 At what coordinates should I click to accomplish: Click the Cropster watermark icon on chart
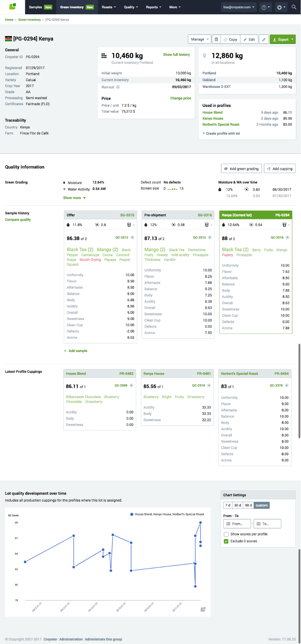coord(203,609)
